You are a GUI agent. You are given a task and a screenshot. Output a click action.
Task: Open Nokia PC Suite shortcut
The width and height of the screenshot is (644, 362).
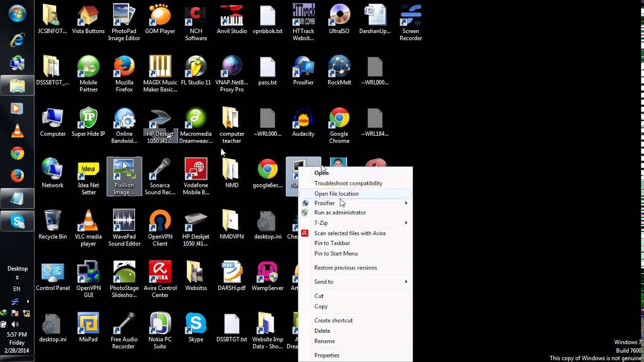coord(160,331)
